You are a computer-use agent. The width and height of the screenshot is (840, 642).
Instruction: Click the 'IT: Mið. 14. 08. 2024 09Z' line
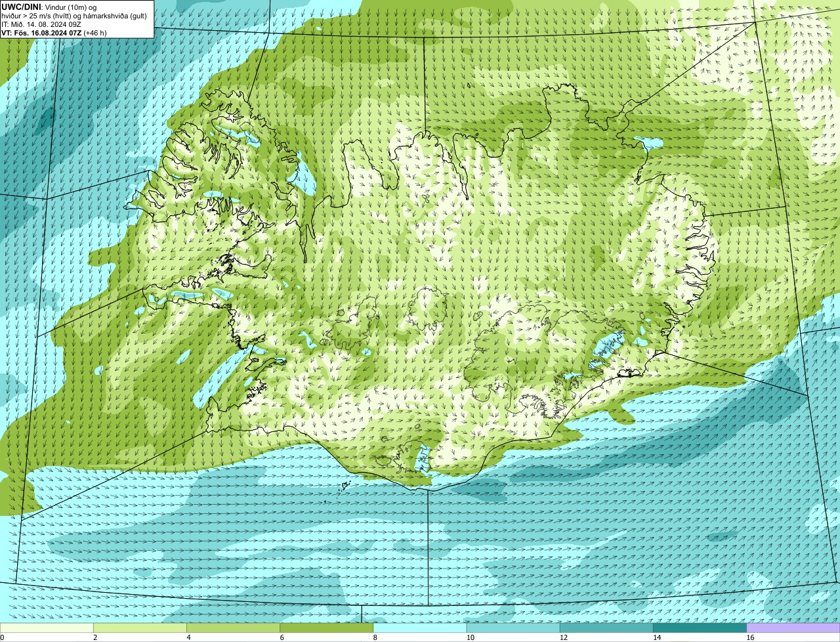(x=41, y=24)
